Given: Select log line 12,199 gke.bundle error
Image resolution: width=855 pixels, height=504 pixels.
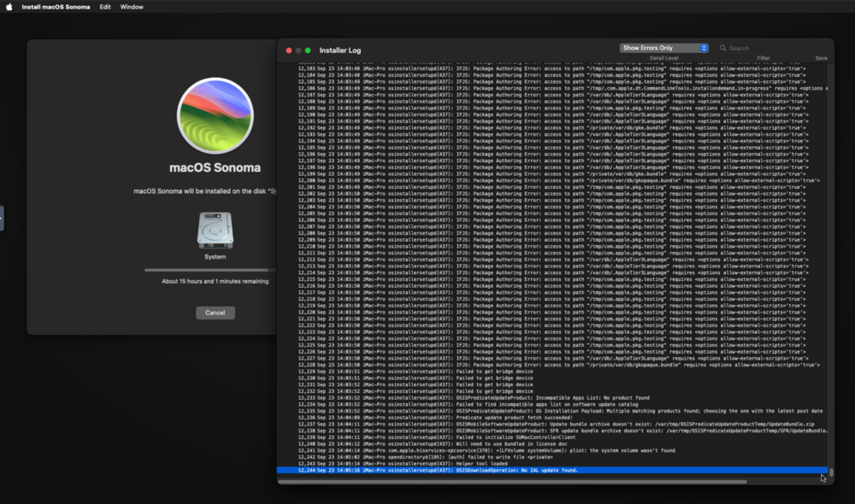Looking at the screenshot, I should point(551,173).
